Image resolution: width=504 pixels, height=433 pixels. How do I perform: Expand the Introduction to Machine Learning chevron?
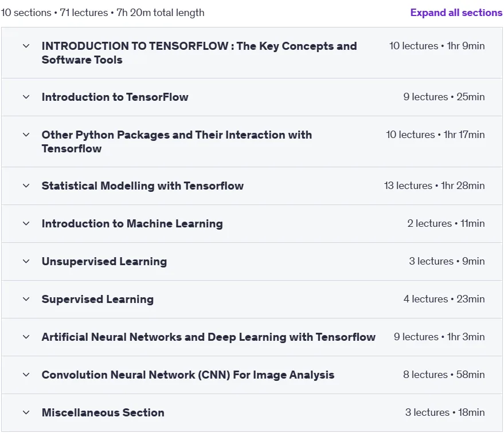pos(26,224)
